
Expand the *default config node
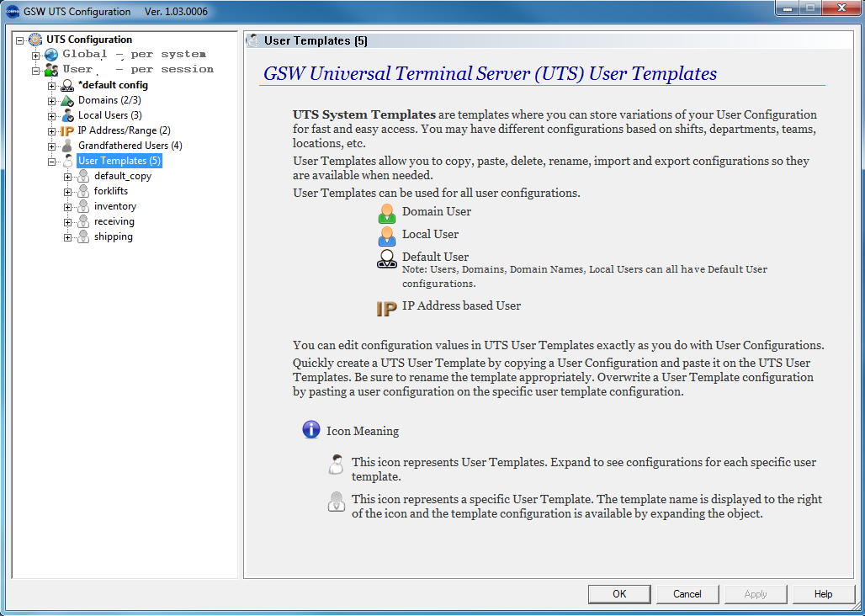click(x=52, y=86)
